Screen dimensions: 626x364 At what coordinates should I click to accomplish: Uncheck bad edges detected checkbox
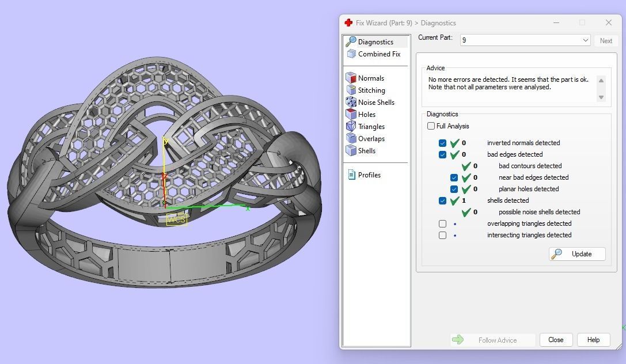pos(442,154)
